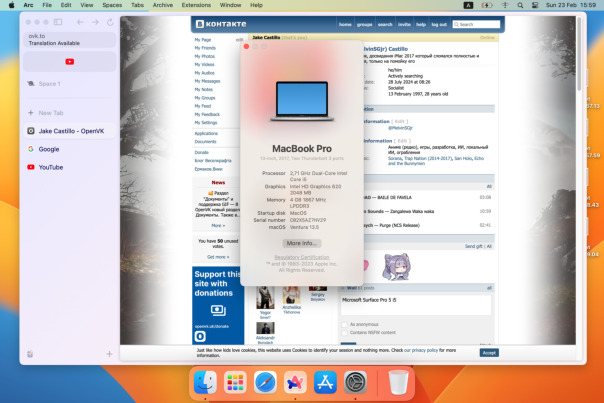Screen dimensions: 604x403
Task: Switch to the Google tab
Action: pos(50,149)
